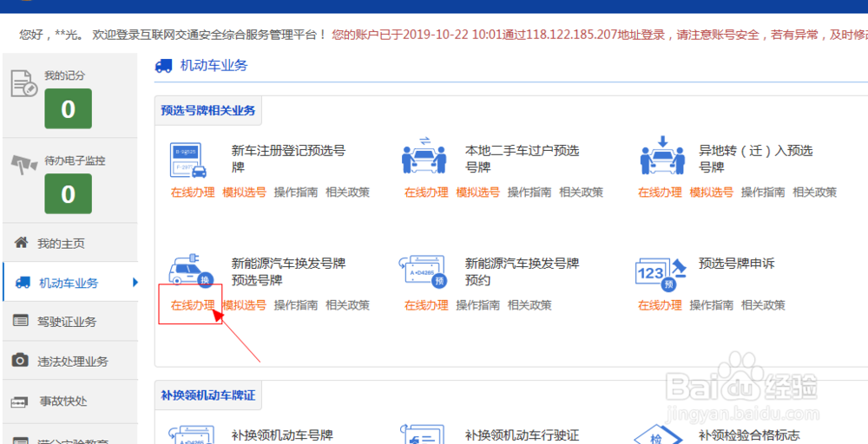Open 相关政策 under 异地转（迁）入预选号牌
This screenshot has width=868, height=444.
click(814, 193)
